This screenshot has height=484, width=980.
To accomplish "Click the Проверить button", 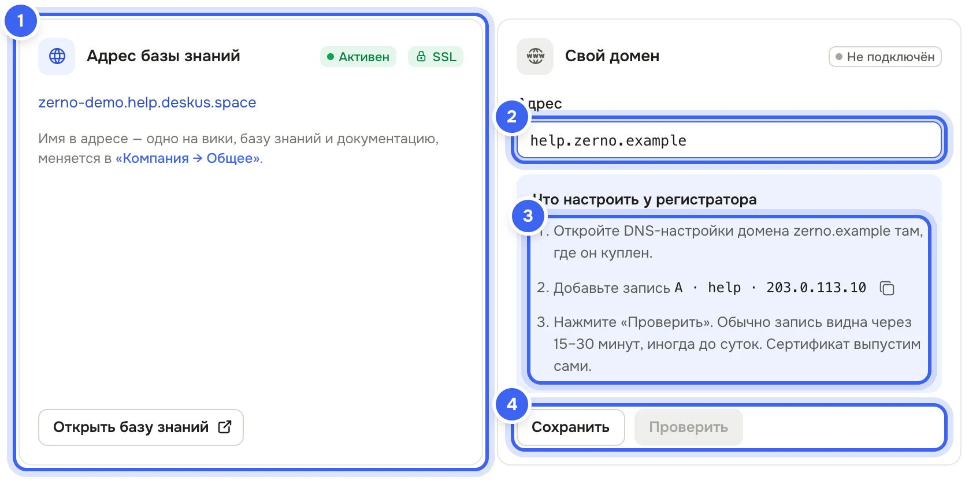I will click(688, 427).
